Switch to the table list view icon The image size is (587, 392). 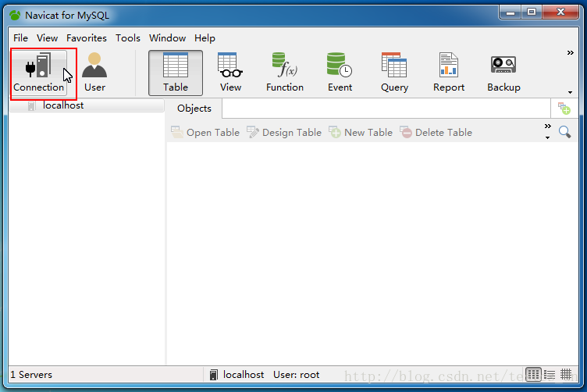pos(533,374)
